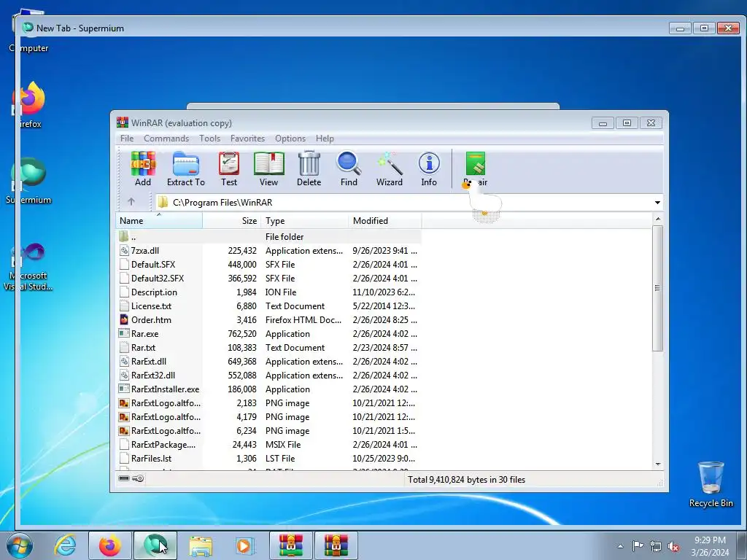The image size is (747, 560).
Task: Open the Find magnifier tool
Action: (x=349, y=168)
